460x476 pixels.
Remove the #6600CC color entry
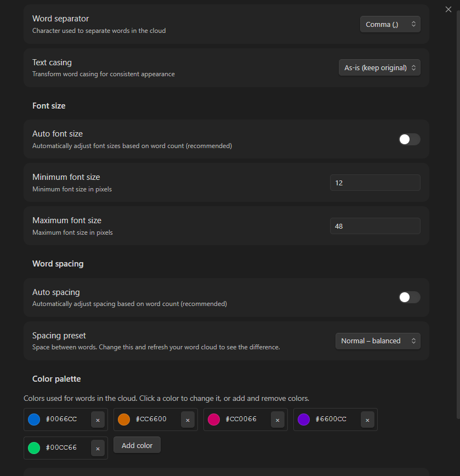[x=367, y=420]
